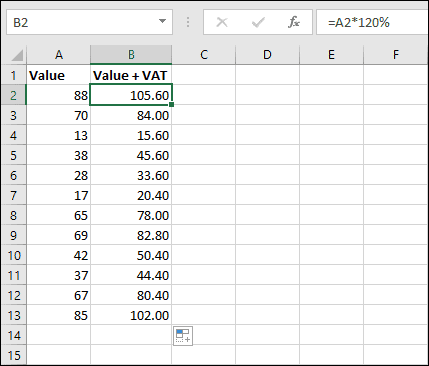
Task: Click the cell containing 65
Action: click(x=59, y=215)
